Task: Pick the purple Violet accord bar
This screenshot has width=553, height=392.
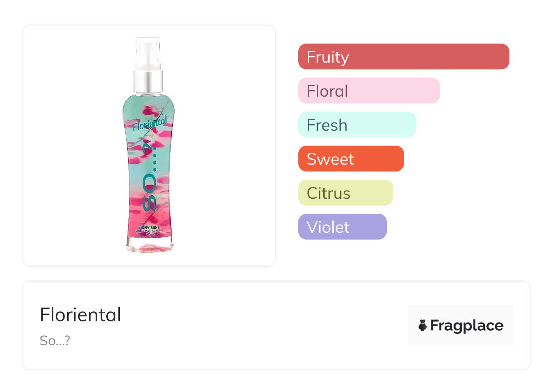Action: coord(342,227)
